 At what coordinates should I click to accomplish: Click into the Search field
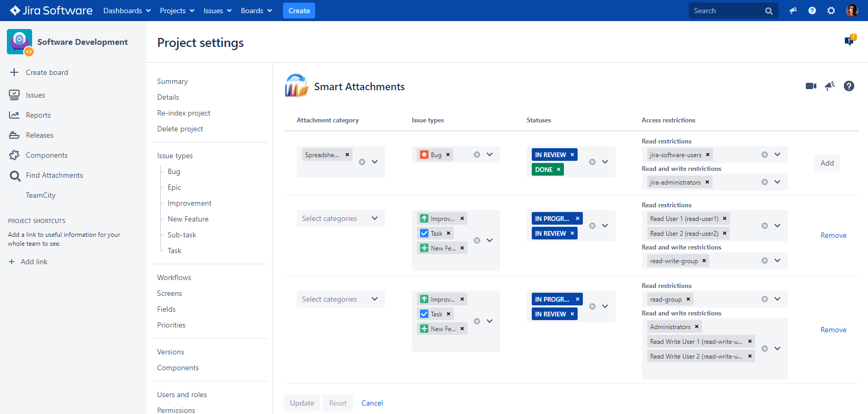[x=726, y=11]
